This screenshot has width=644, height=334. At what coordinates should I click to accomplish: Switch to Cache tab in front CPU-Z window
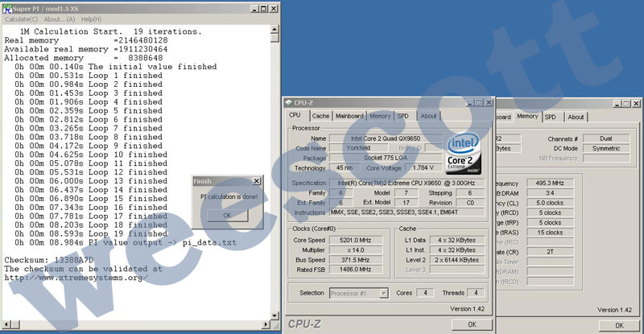[320, 116]
